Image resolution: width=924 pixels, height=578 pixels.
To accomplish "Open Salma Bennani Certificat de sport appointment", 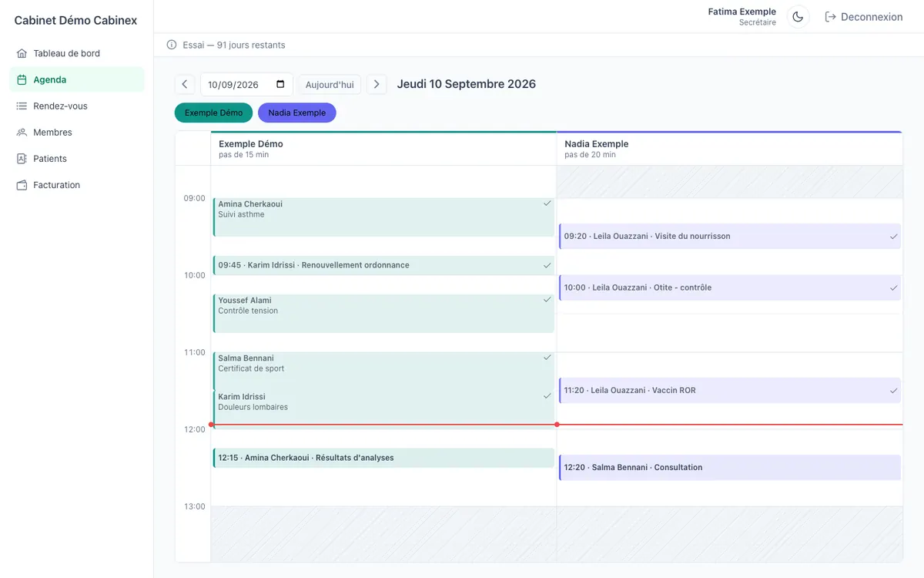I will 383,371.
